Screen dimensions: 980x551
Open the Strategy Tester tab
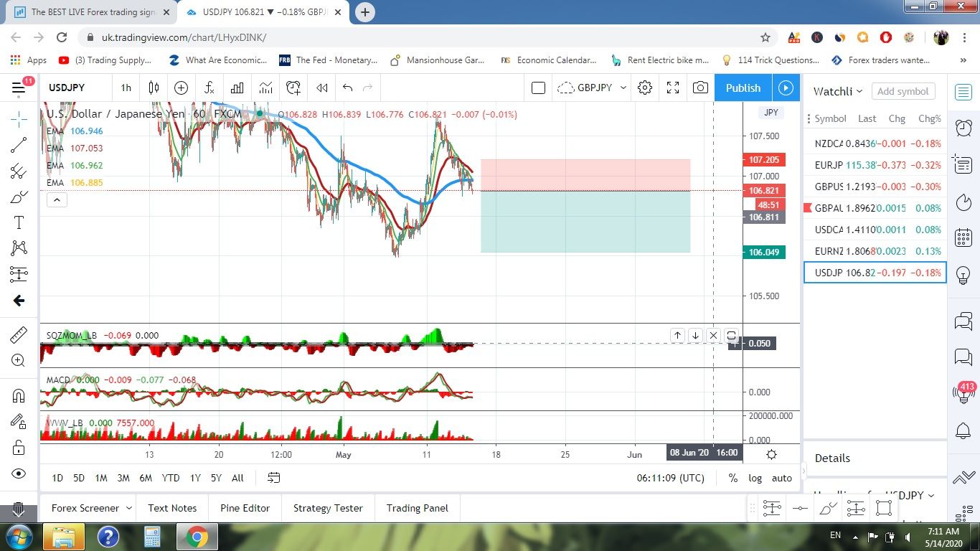328,508
